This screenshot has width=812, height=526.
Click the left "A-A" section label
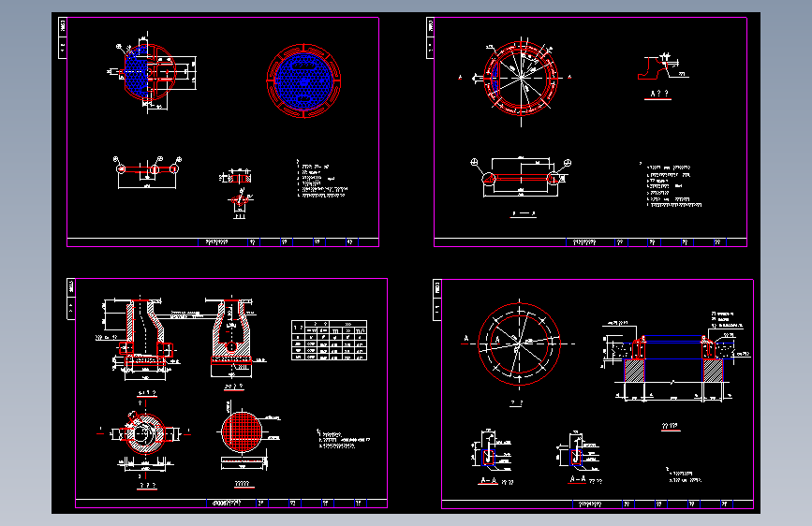(487, 481)
